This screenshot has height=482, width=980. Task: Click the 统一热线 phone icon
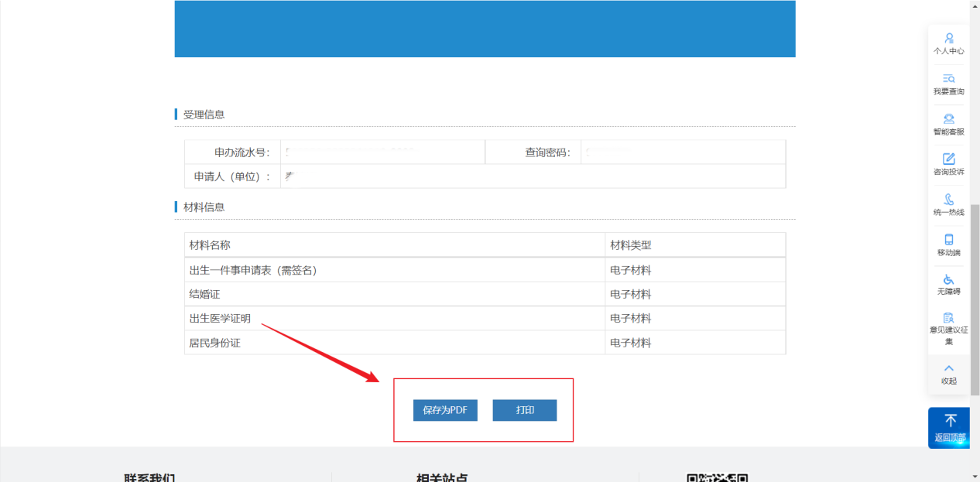click(948, 200)
